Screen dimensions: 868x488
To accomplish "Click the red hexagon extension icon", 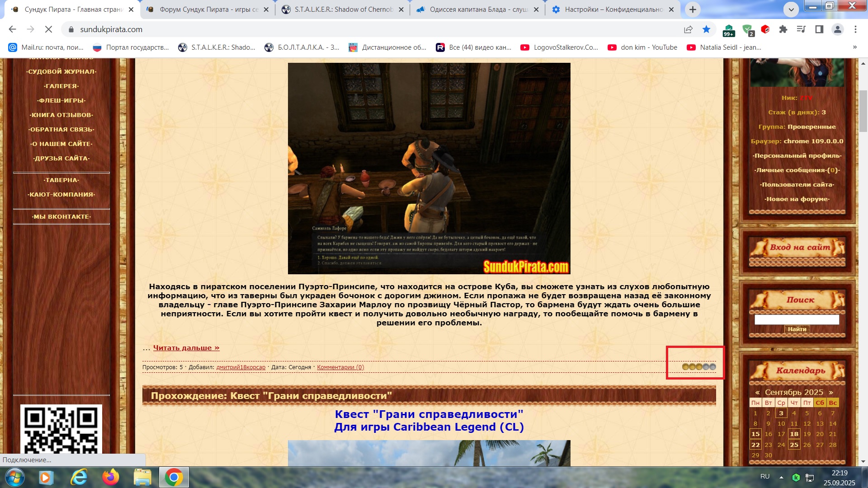I will pyautogui.click(x=765, y=29).
